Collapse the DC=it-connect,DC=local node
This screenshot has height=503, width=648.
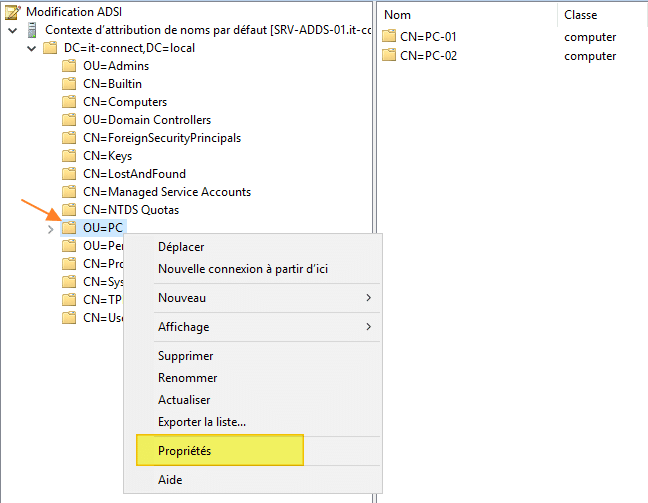pyautogui.click(x=33, y=48)
